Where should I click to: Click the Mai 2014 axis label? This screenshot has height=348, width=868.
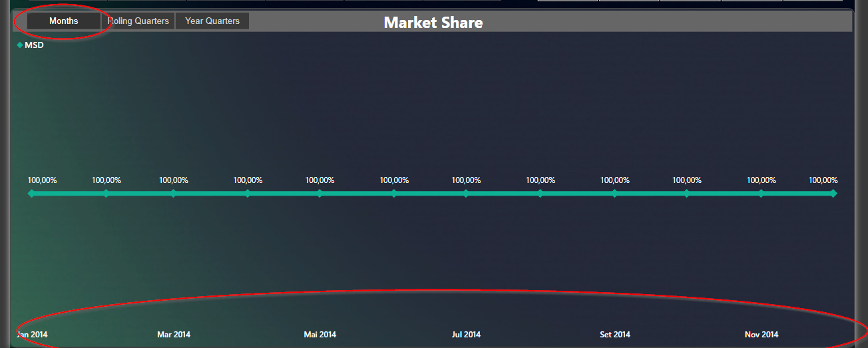coord(320,335)
